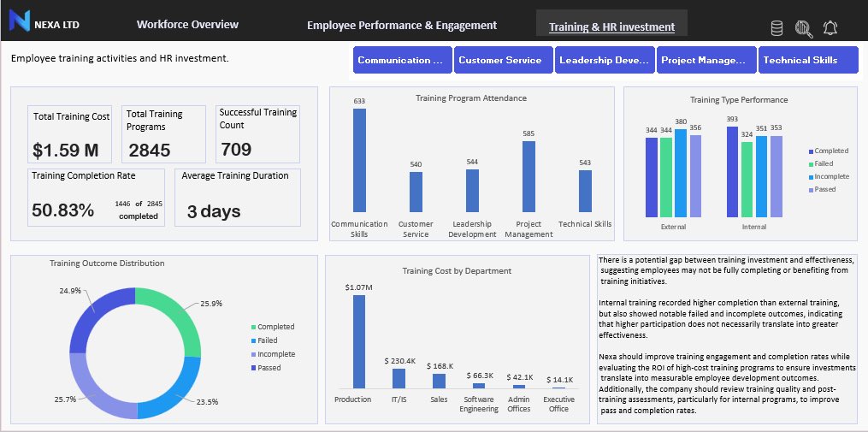Screen dimensions: 868x432
Task: Click Successful Training Count value 709
Action: coord(236,149)
